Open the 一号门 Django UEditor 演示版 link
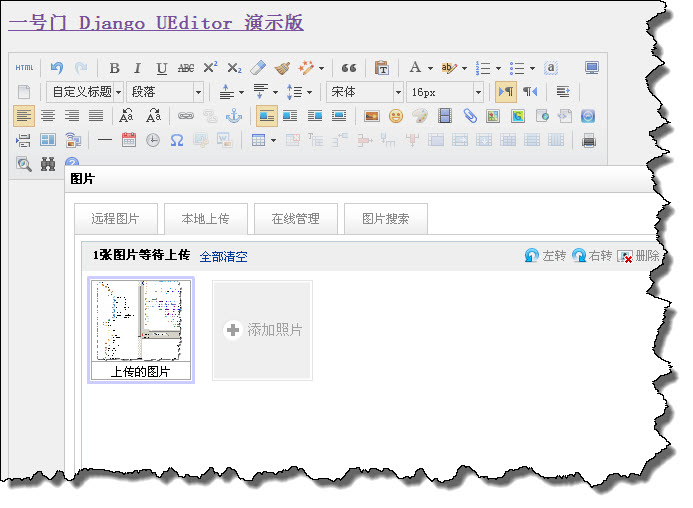 click(x=156, y=22)
